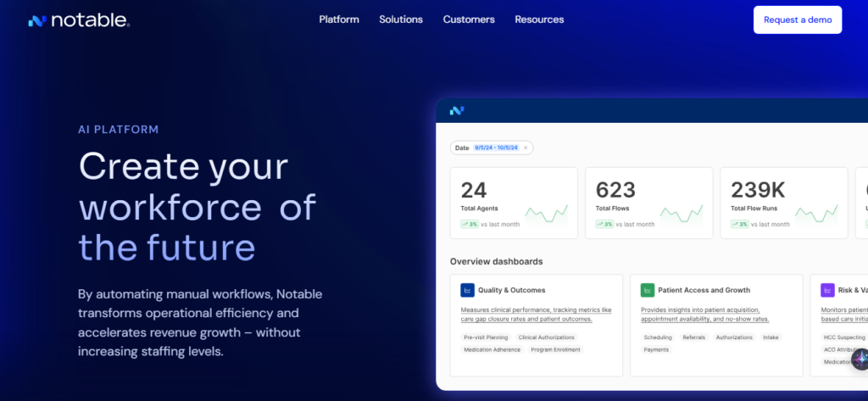Image resolution: width=868 pixels, height=401 pixels.
Task: Click the 3% trend badge under Total Agents
Action: pyautogui.click(x=470, y=225)
